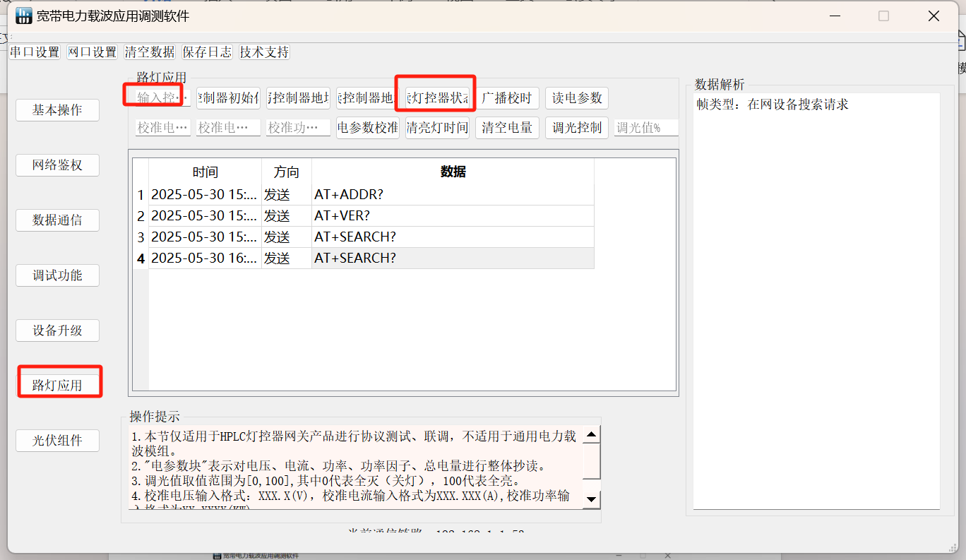Image resolution: width=966 pixels, height=560 pixels.
Task: Open the 设备升级 upgrade panel
Action: click(x=57, y=330)
